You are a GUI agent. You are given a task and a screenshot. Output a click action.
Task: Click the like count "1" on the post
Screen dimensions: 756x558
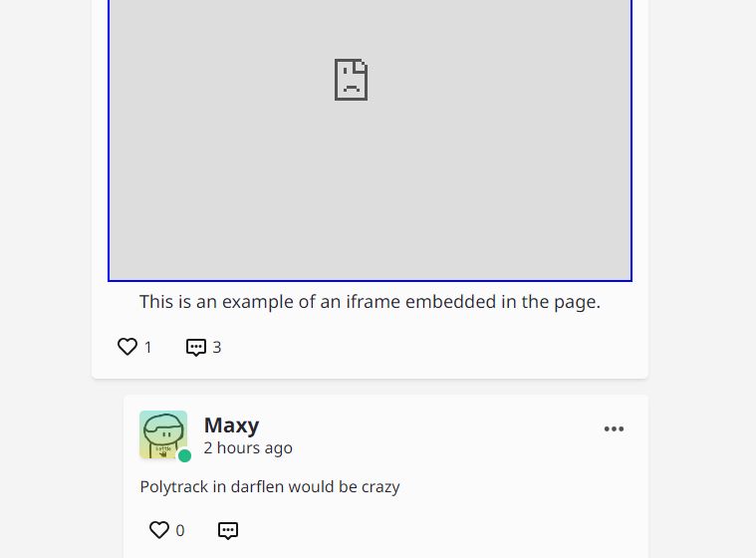pyautogui.click(x=148, y=347)
